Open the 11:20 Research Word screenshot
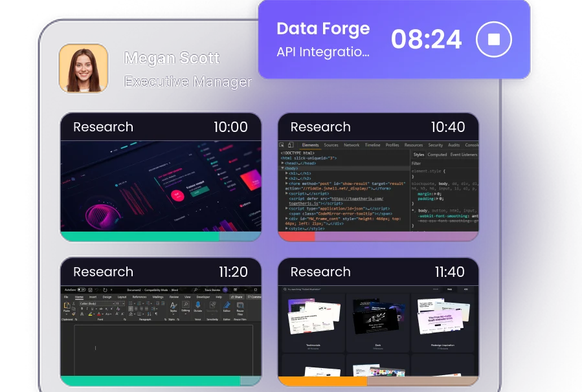Viewport: 582px width, 392px height. [161, 331]
